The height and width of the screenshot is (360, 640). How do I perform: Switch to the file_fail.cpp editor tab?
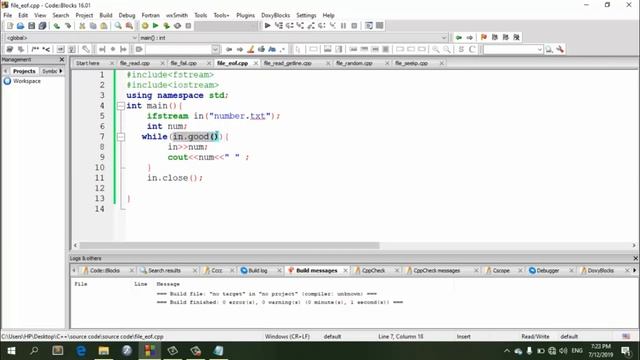(184, 63)
